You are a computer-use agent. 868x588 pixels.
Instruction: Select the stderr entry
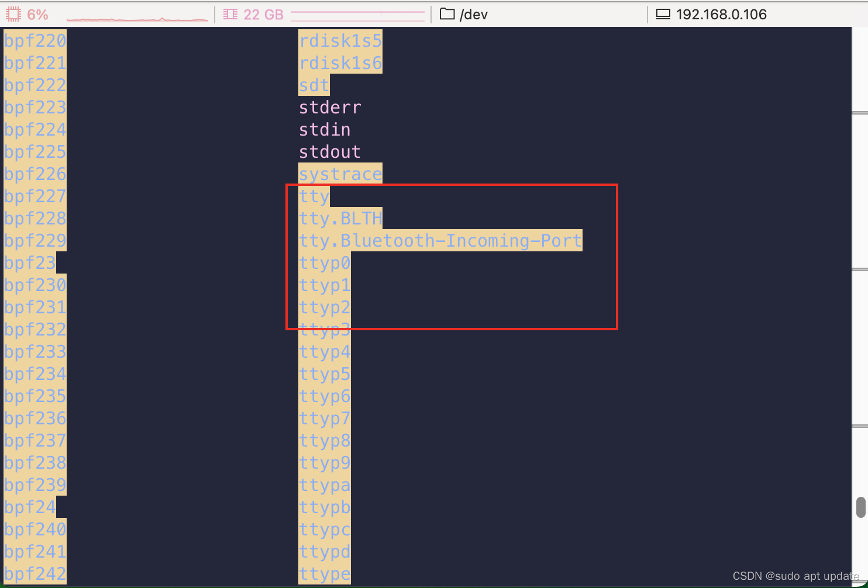[329, 107]
